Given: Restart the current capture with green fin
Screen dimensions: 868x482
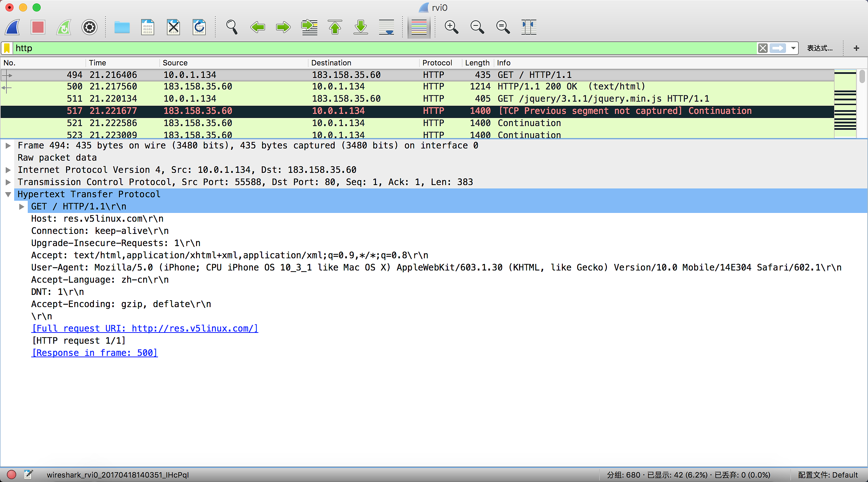Looking at the screenshot, I should (64, 27).
